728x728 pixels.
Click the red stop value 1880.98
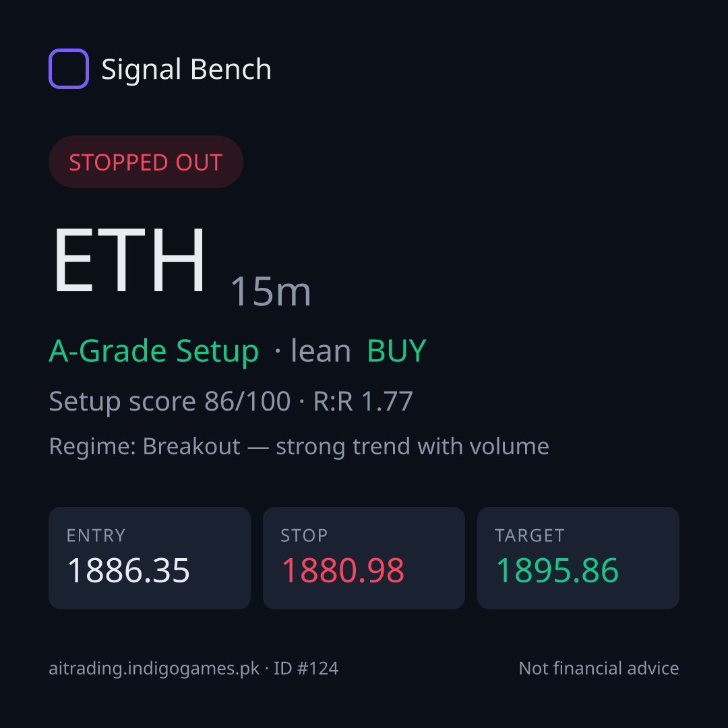click(x=342, y=570)
